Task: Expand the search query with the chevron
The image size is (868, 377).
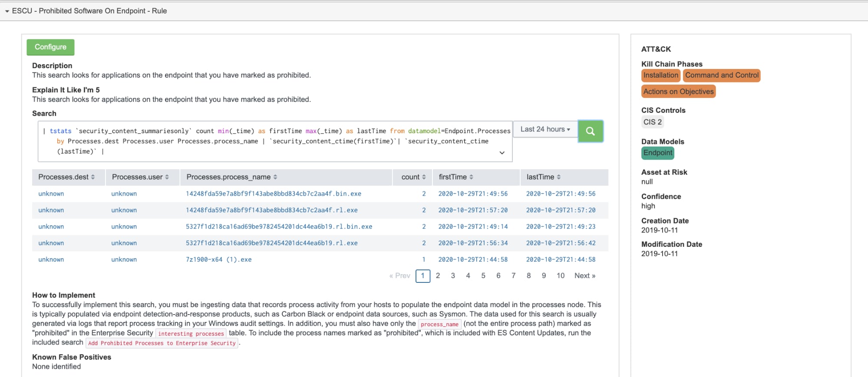Action: pyautogui.click(x=502, y=153)
